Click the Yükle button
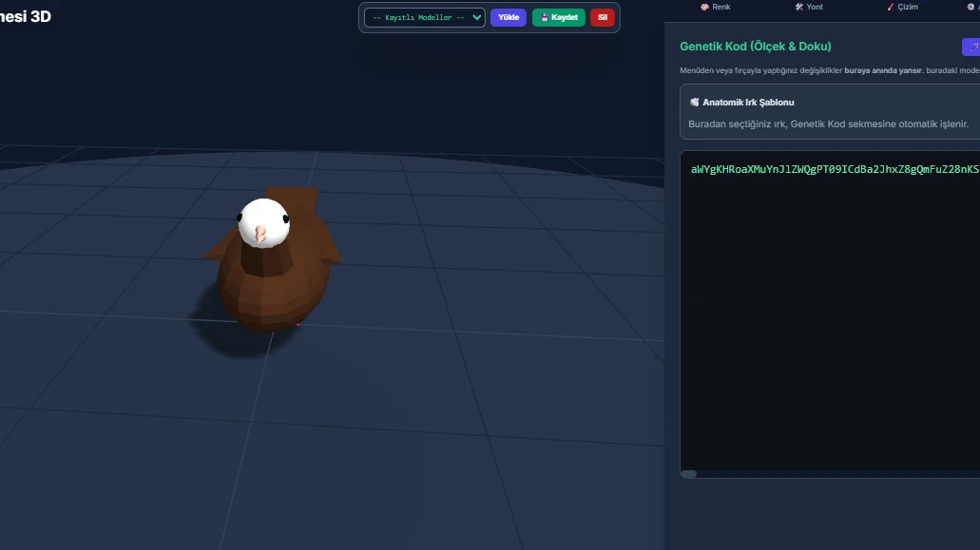980x550 pixels. click(509, 17)
